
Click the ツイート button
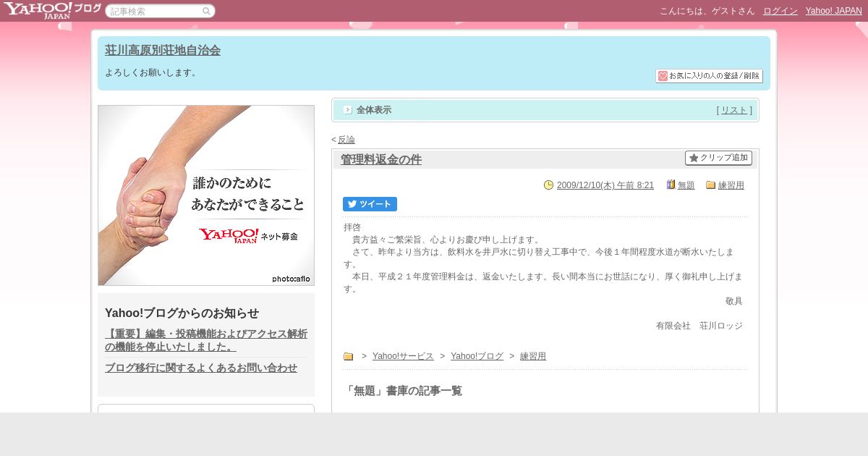pos(370,204)
